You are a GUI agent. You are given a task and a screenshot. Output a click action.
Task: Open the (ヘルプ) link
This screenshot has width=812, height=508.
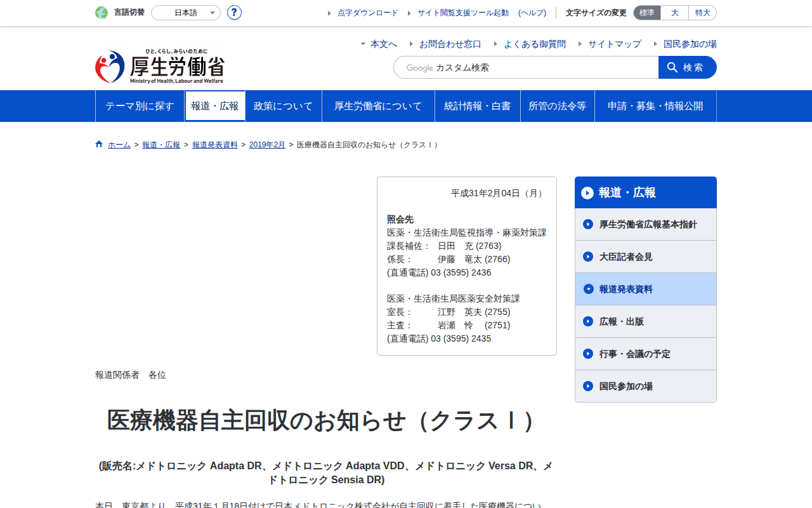(532, 13)
